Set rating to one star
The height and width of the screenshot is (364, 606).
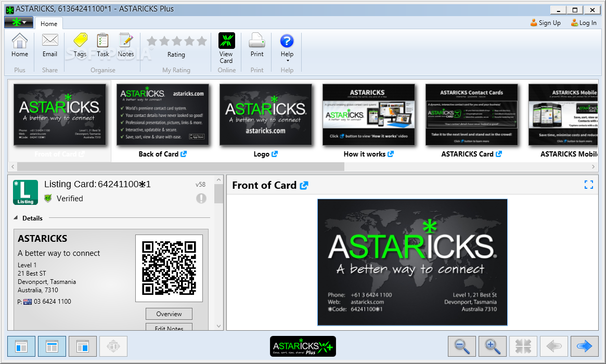coord(152,41)
